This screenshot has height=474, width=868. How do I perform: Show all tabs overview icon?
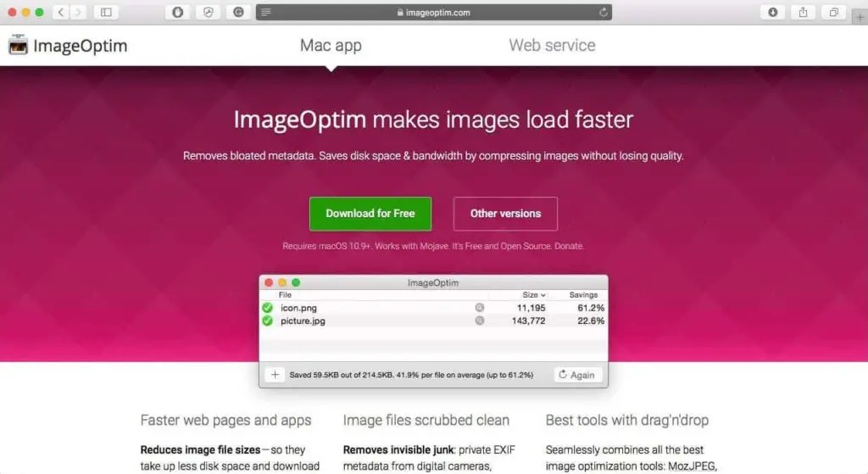(834, 12)
